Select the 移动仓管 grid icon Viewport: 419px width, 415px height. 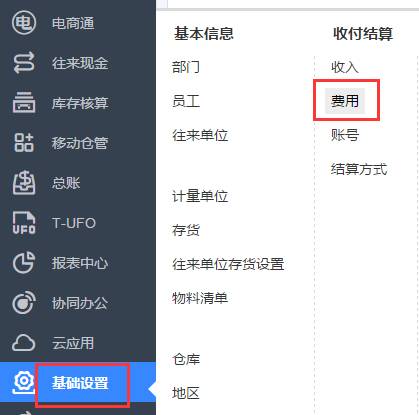pos(24,143)
